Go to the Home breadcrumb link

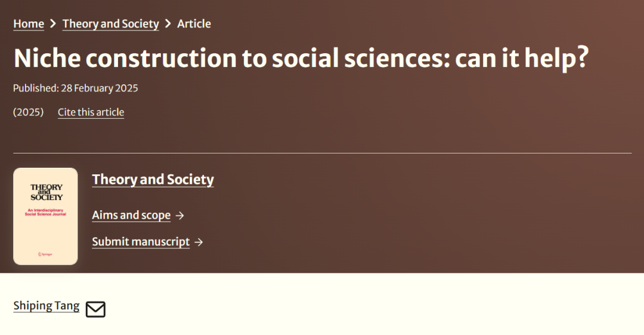point(29,24)
